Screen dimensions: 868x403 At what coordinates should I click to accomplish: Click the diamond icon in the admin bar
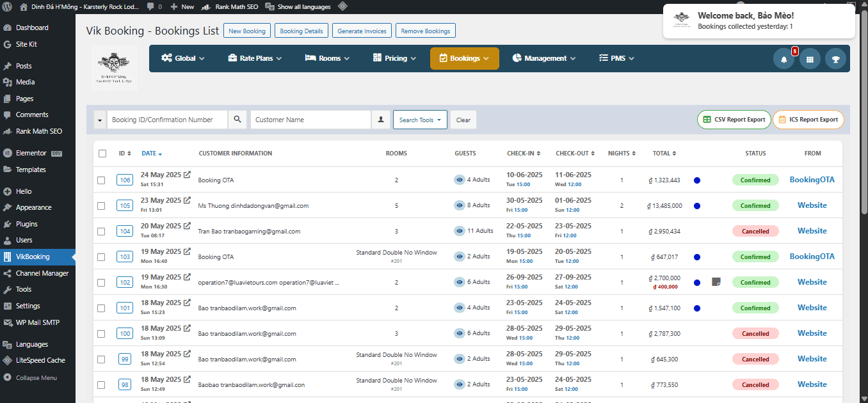342,7
